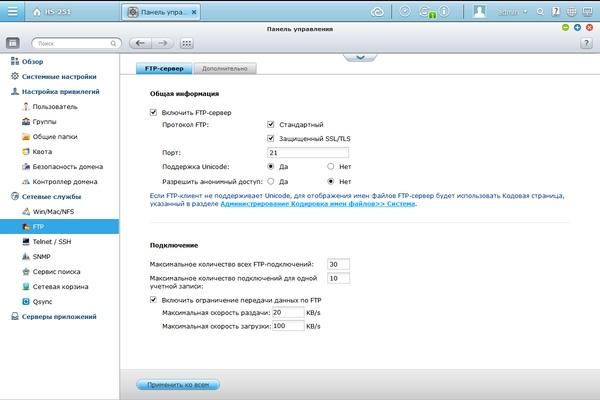Open Общие папки settings

pyautogui.click(x=50, y=136)
